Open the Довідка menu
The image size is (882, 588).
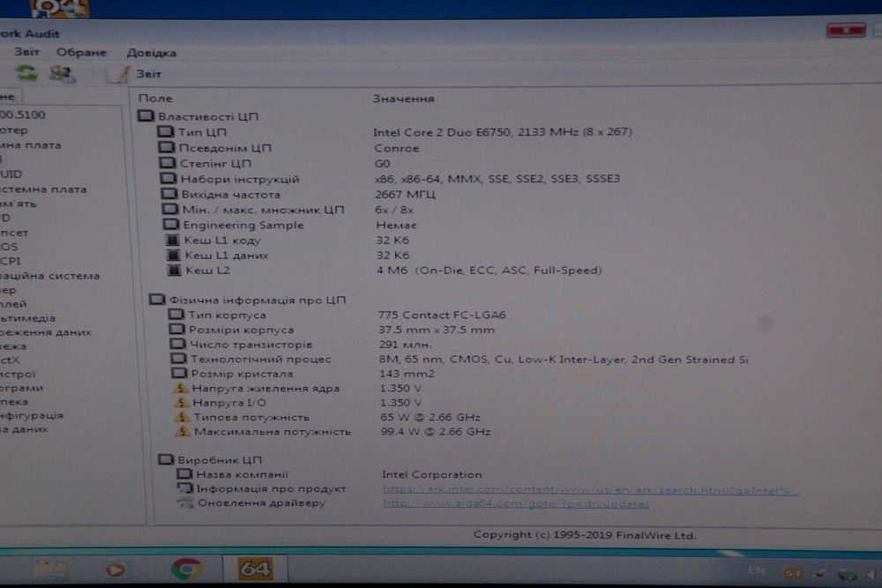point(152,53)
